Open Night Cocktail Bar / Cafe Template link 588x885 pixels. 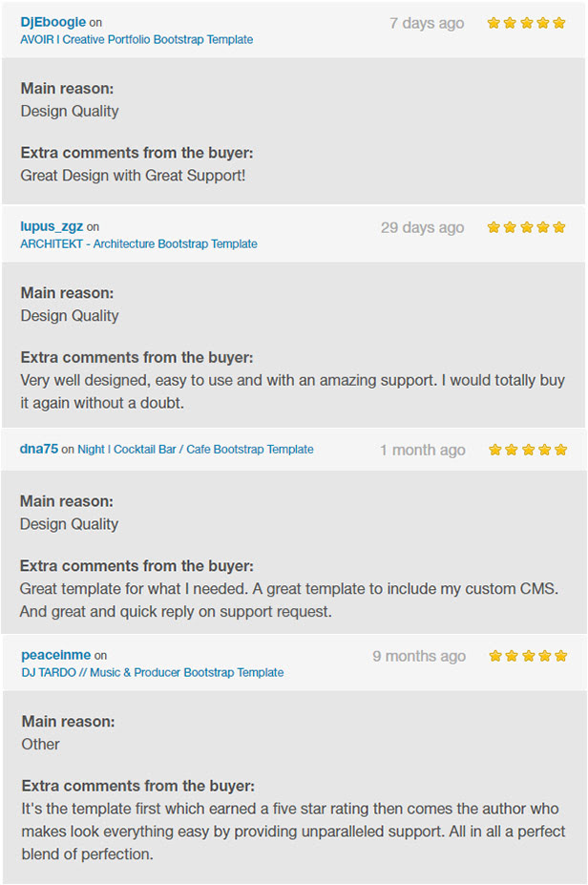(x=196, y=450)
